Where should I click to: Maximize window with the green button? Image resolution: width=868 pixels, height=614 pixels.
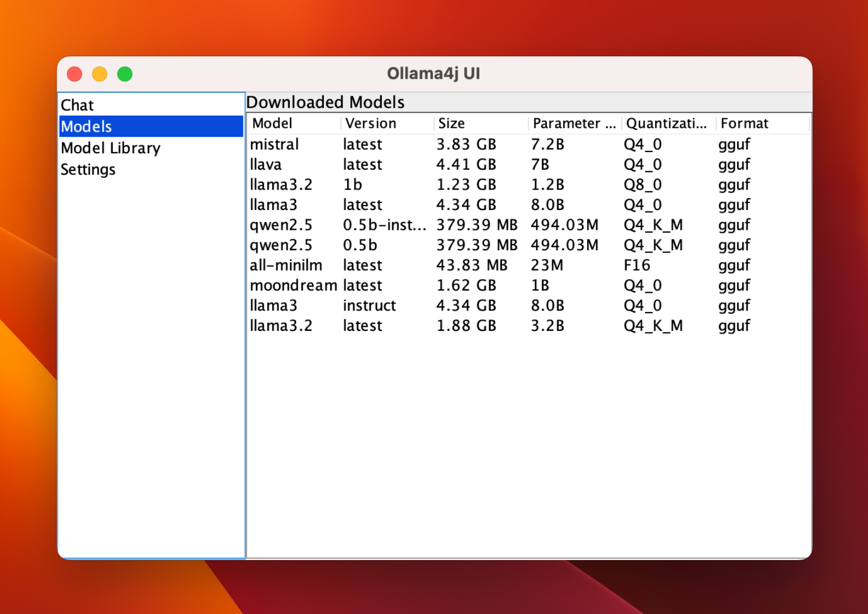pos(125,74)
